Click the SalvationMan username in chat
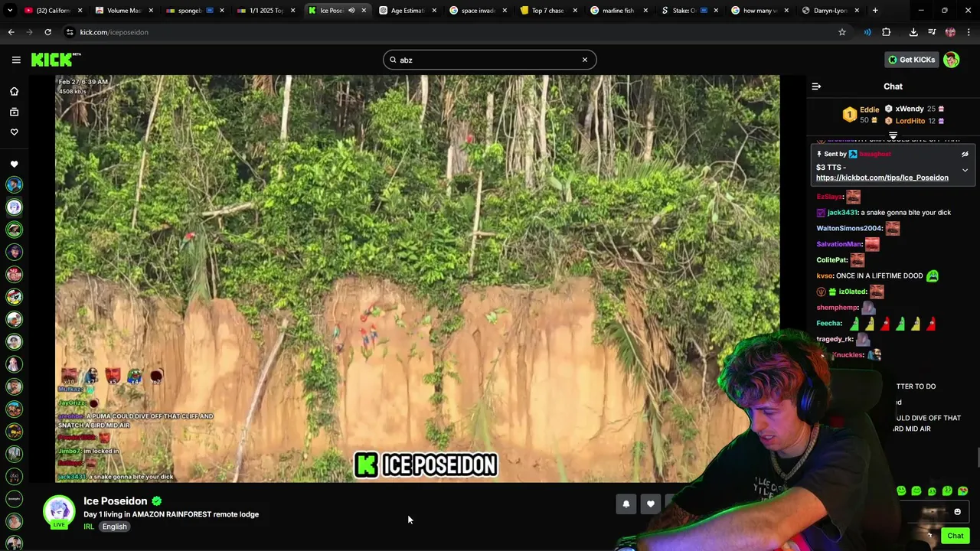Image resolution: width=980 pixels, height=551 pixels. [x=839, y=244]
